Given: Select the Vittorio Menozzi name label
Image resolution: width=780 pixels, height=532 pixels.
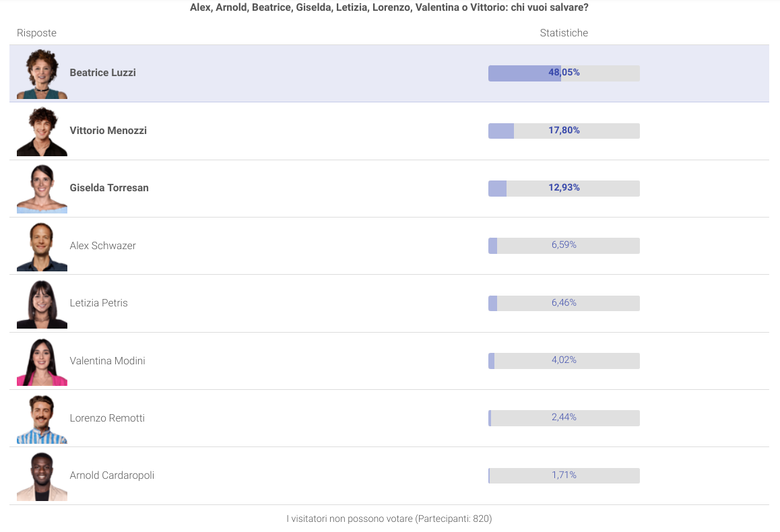Looking at the screenshot, I should (108, 130).
